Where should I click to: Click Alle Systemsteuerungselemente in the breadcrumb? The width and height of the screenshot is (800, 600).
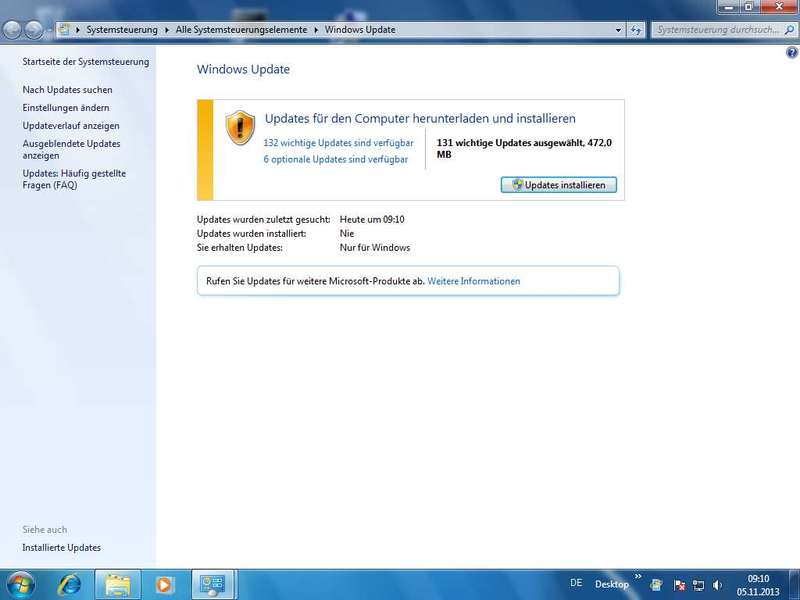point(241,30)
